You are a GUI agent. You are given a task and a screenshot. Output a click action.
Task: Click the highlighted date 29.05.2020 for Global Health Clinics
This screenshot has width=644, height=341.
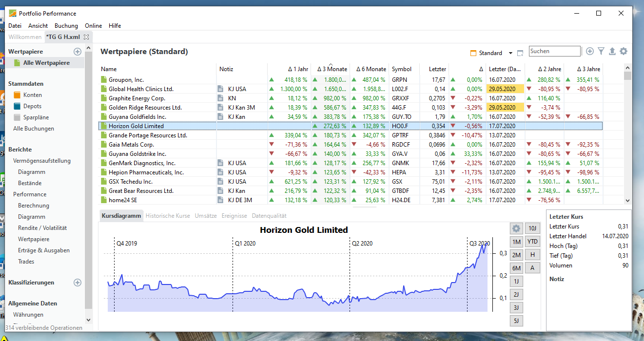(505, 89)
